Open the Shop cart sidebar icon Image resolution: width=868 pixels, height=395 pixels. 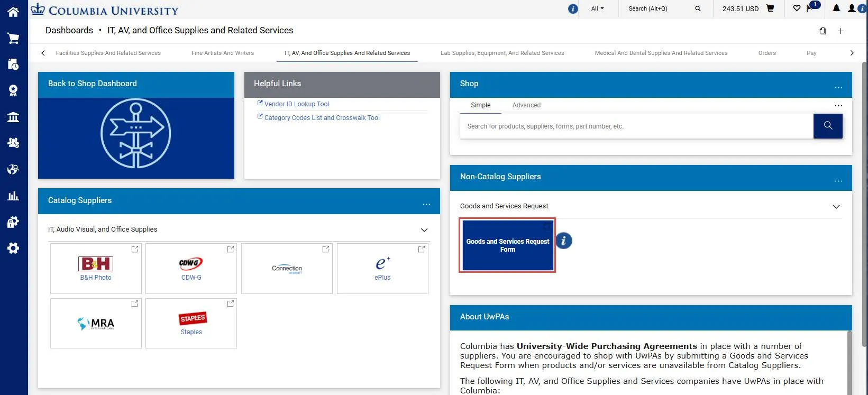[x=13, y=38]
